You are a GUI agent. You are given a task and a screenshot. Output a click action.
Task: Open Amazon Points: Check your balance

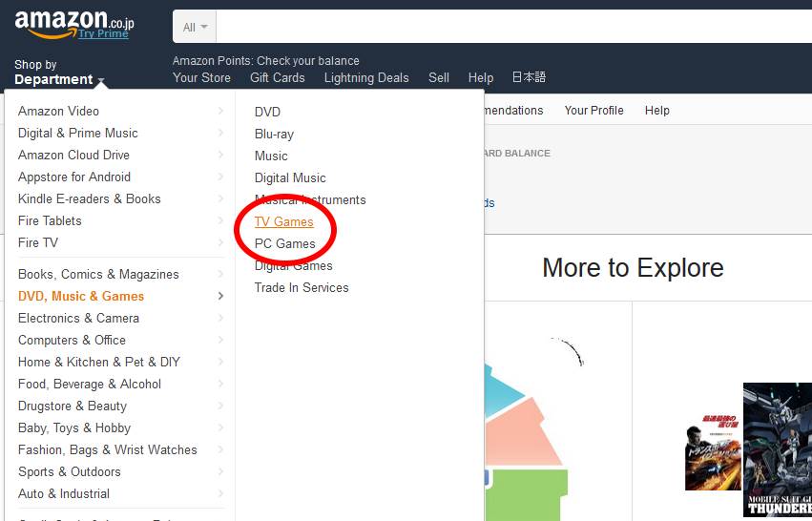265,61
